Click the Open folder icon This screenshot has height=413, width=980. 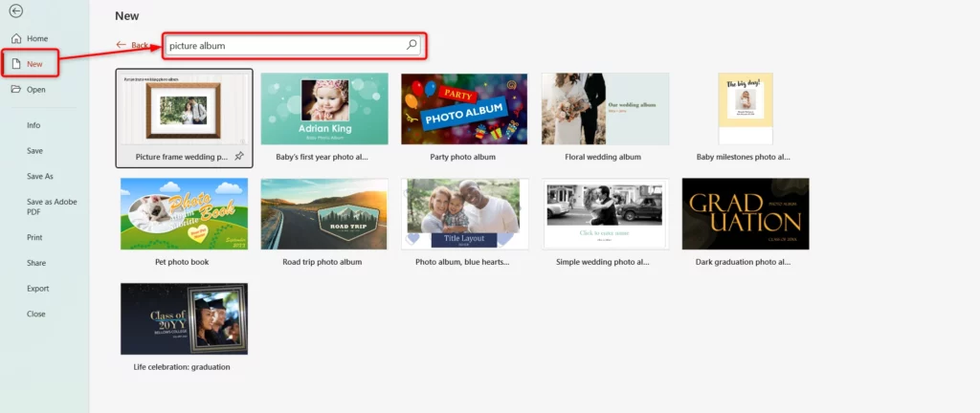click(15, 89)
